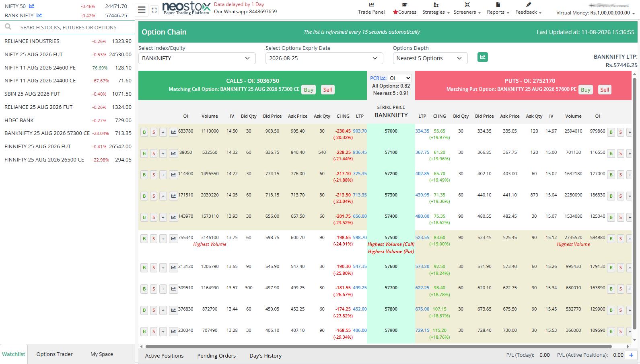This screenshot has height=364, width=640.
Task: Click S icon for 57400 call
Action: point(154,217)
